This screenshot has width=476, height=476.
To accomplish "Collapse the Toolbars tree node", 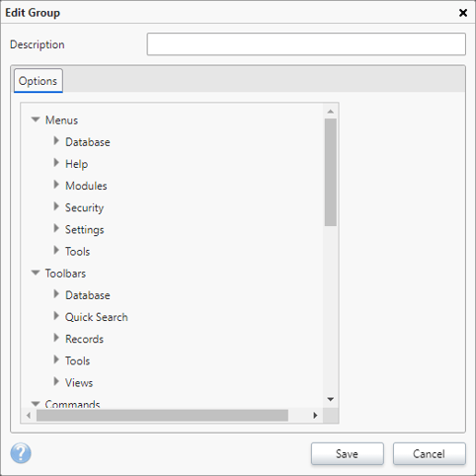I will click(36, 273).
